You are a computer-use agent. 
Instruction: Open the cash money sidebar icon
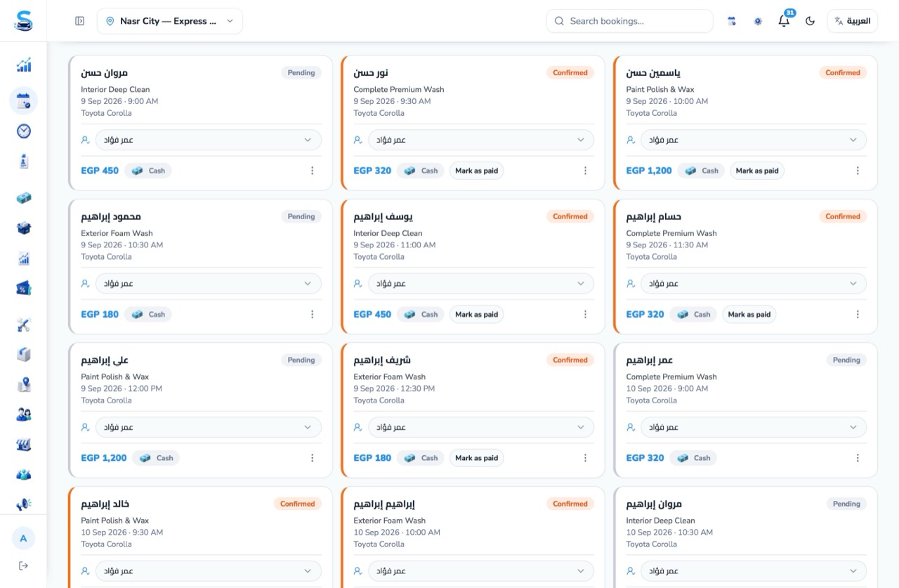(23, 198)
